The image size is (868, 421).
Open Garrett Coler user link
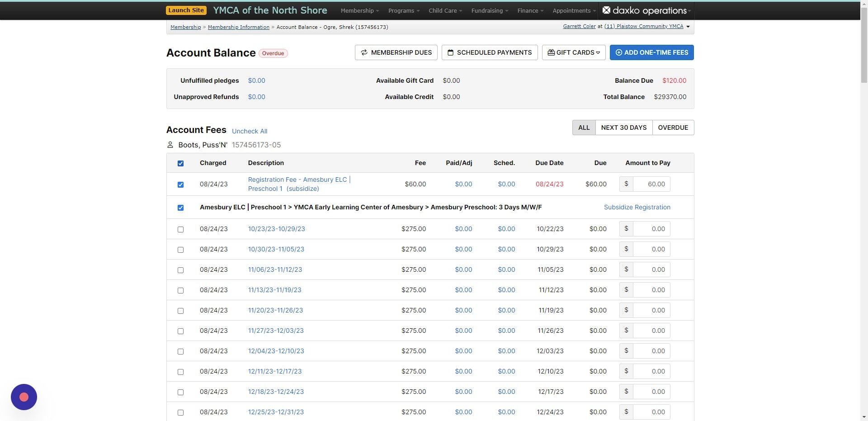click(579, 26)
